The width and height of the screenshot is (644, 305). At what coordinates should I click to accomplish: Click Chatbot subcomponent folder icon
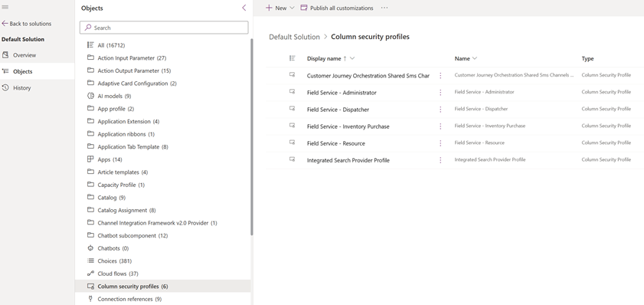tap(91, 235)
